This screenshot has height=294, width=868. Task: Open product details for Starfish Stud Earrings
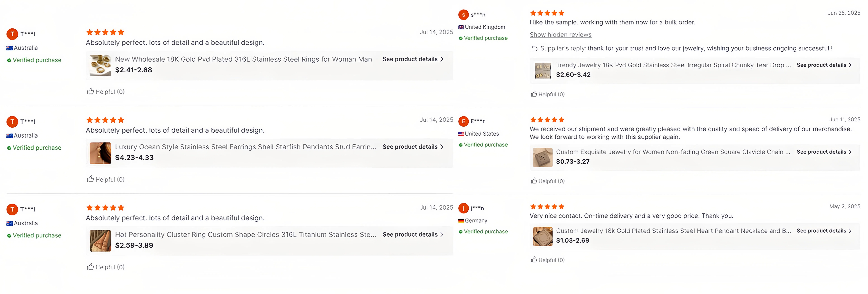(x=412, y=147)
